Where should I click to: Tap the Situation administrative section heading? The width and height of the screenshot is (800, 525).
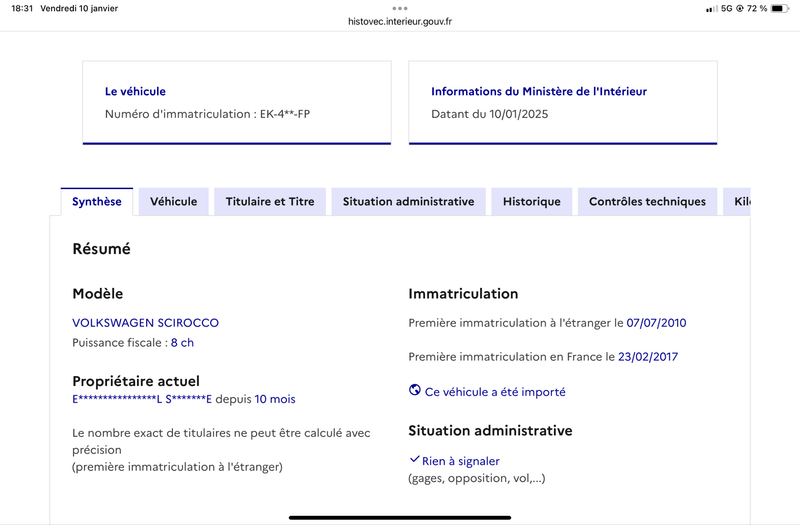tap(490, 431)
